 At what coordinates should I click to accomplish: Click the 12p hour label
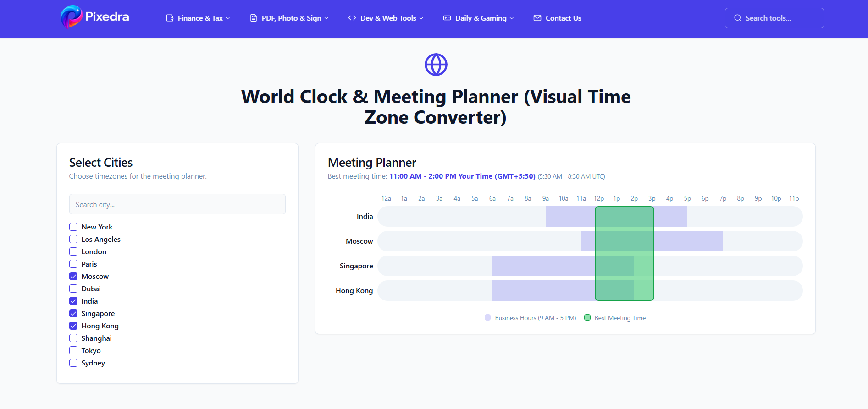pos(599,198)
